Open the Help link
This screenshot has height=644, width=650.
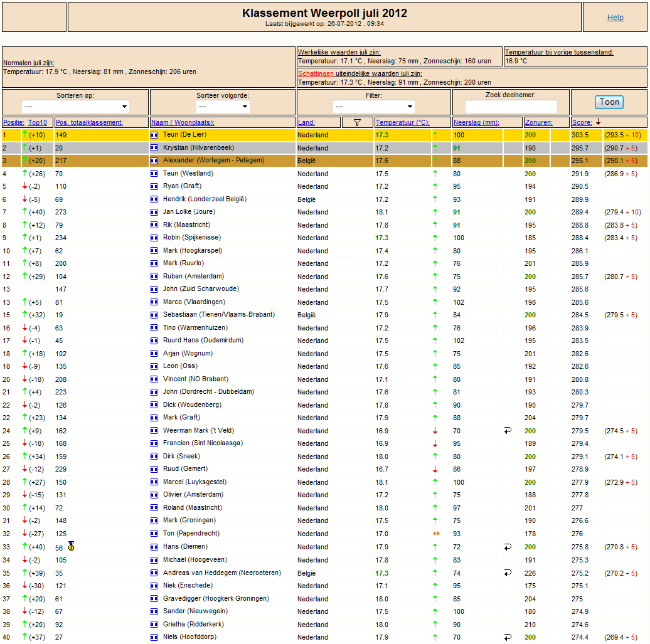(615, 18)
